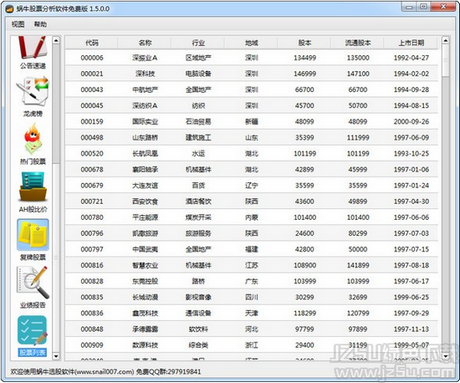Select stock code 000836
The height and width of the screenshot is (383, 460).
pos(92,313)
